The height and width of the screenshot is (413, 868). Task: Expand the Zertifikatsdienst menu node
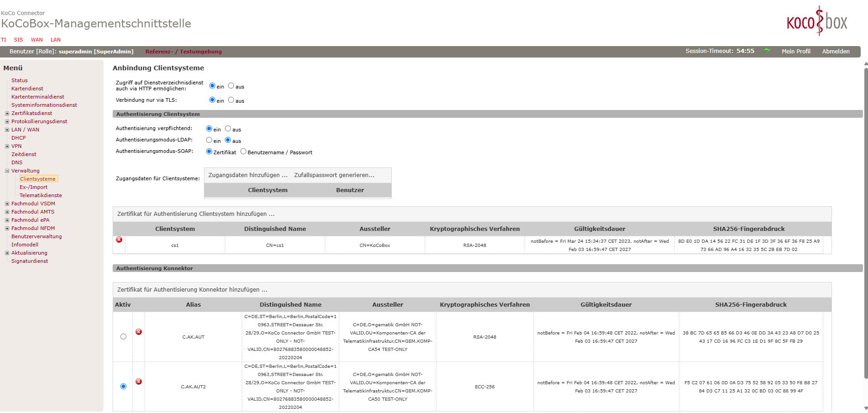(x=7, y=113)
